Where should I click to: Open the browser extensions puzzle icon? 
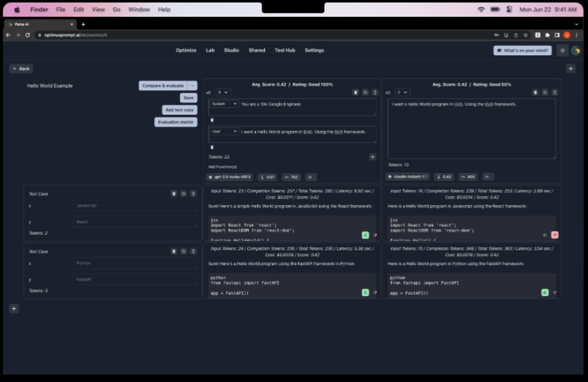point(547,35)
